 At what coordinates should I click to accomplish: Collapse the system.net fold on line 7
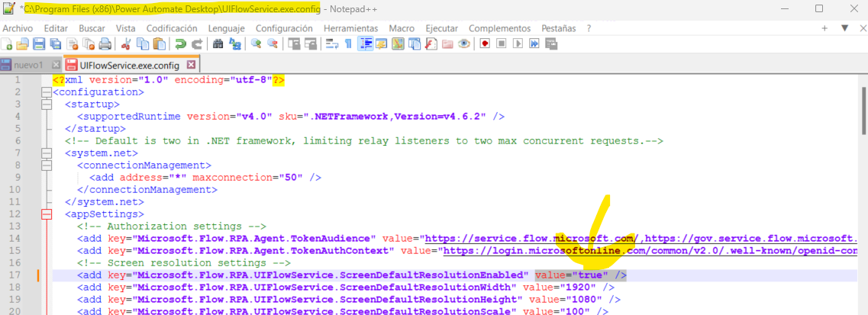pyautogui.click(x=47, y=153)
